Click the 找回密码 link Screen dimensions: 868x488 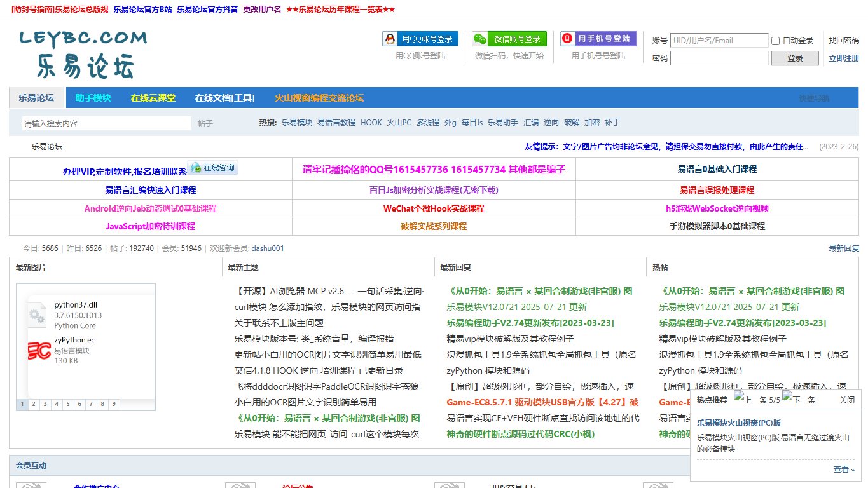[844, 40]
